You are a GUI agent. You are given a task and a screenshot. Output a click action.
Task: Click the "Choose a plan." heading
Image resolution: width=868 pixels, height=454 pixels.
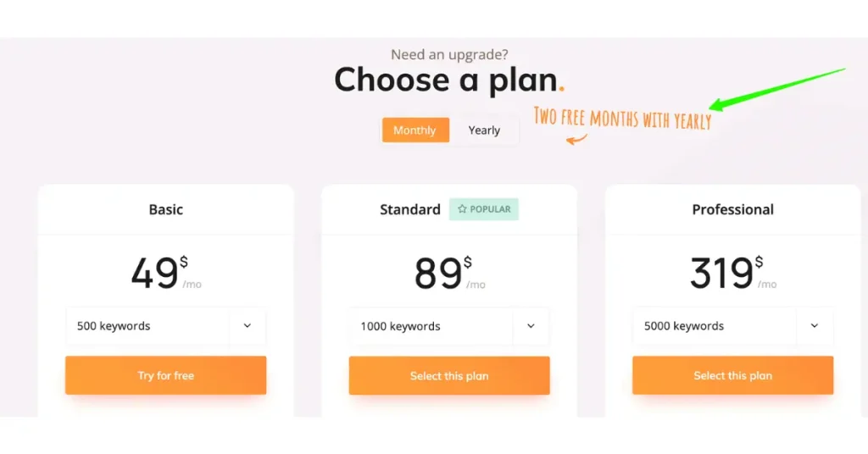coord(449,80)
